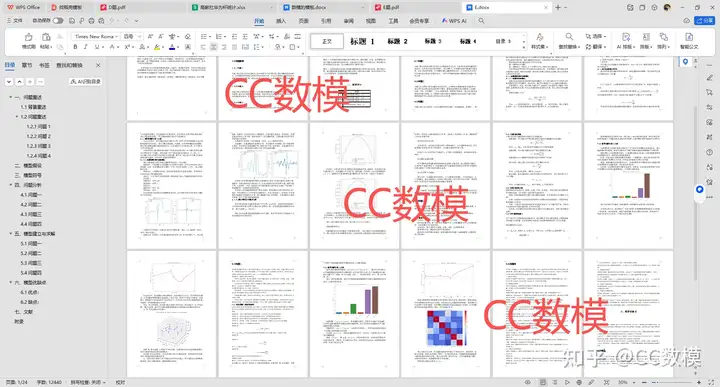Click the print icon in quick access bar
720x387 pixels.
pyautogui.click(x=91, y=21)
